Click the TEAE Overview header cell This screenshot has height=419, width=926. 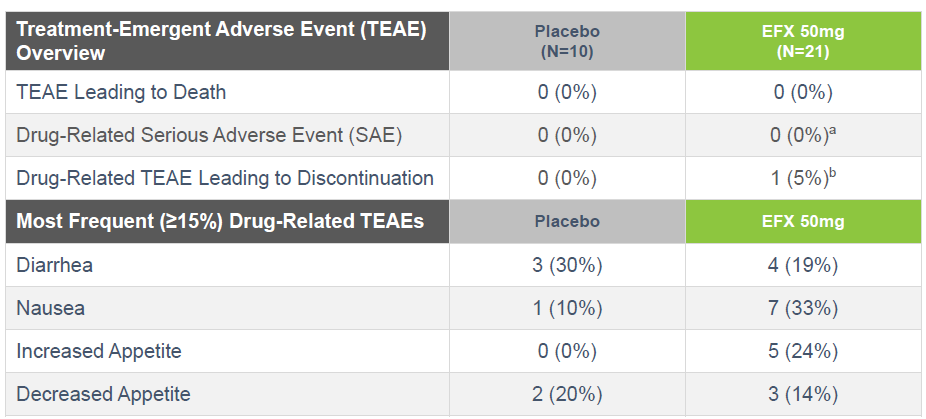pyautogui.click(x=227, y=41)
